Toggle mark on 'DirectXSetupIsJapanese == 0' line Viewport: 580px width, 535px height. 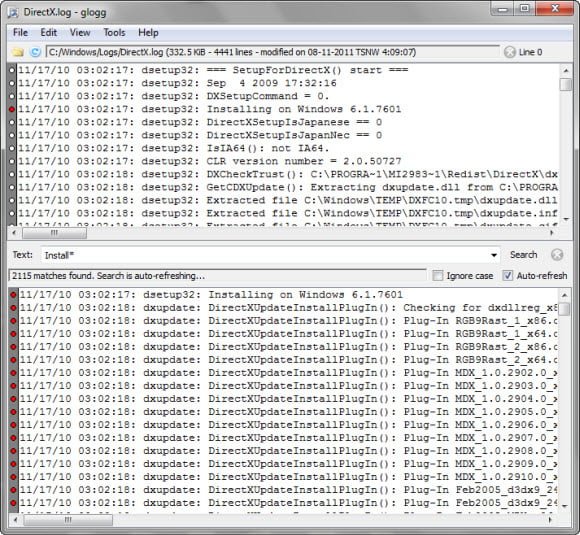[12, 122]
